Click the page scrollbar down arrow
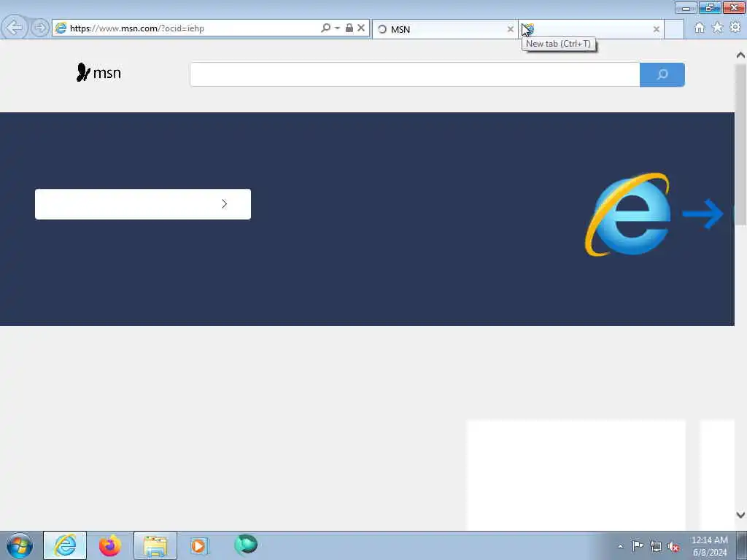This screenshot has height=560, width=747. (x=740, y=515)
